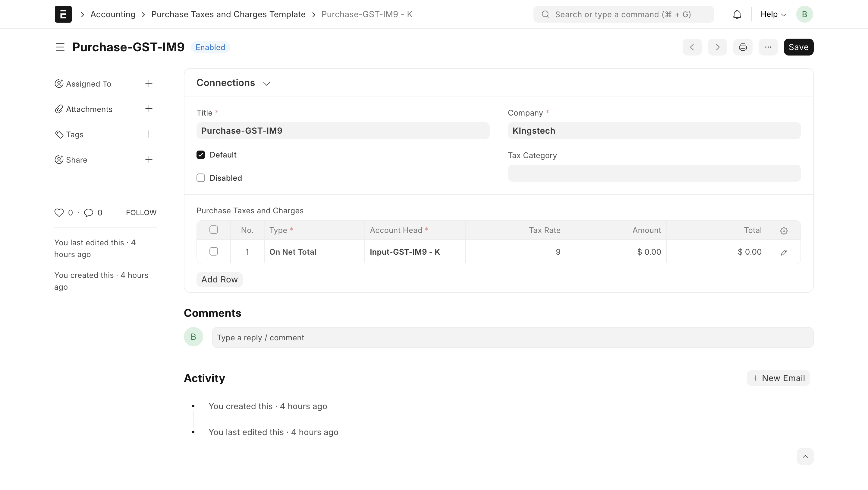This screenshot has height=490, width=868.
Task: Click the like heart icon
Action: [x=59, y=213]
